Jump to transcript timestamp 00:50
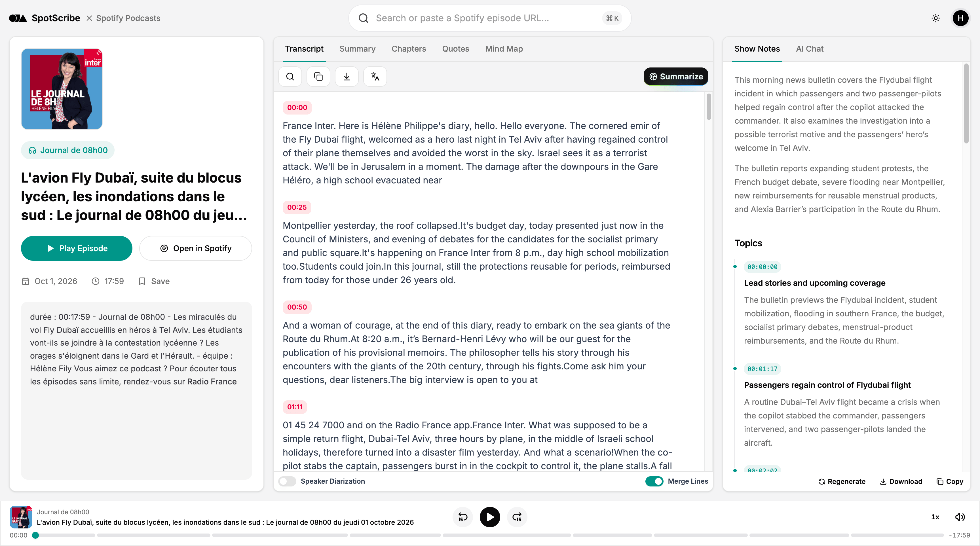 tap(297, 307)
